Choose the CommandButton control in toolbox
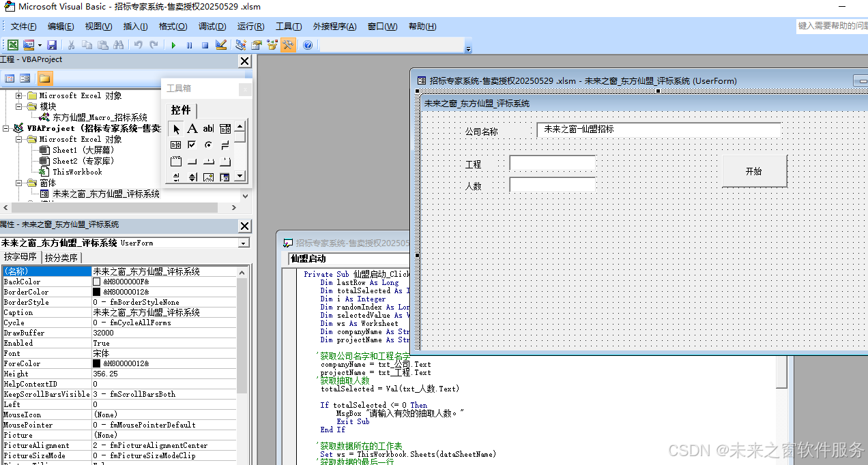Viewport: 868px width, 465px height. [x=192, y=161]
